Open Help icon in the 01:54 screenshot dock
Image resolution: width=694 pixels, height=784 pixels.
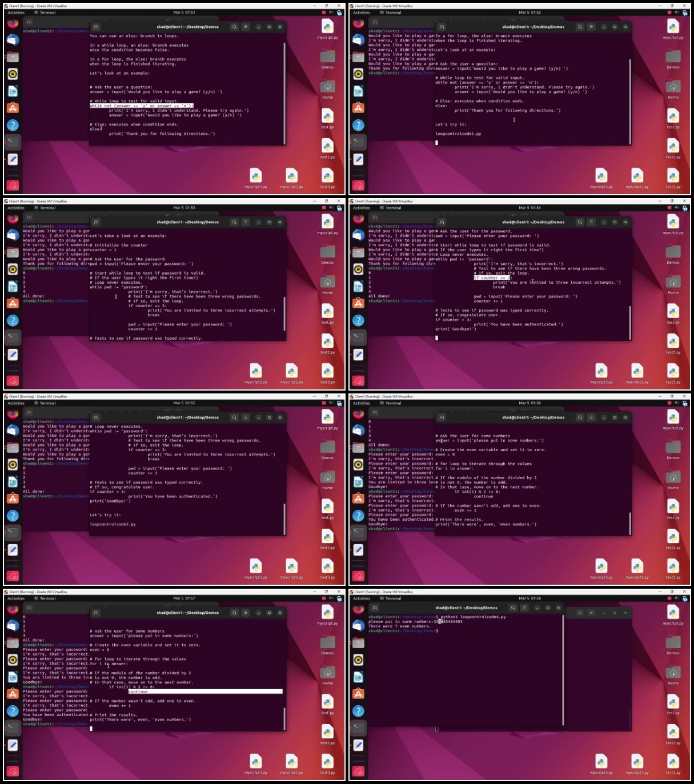(358, 320)
